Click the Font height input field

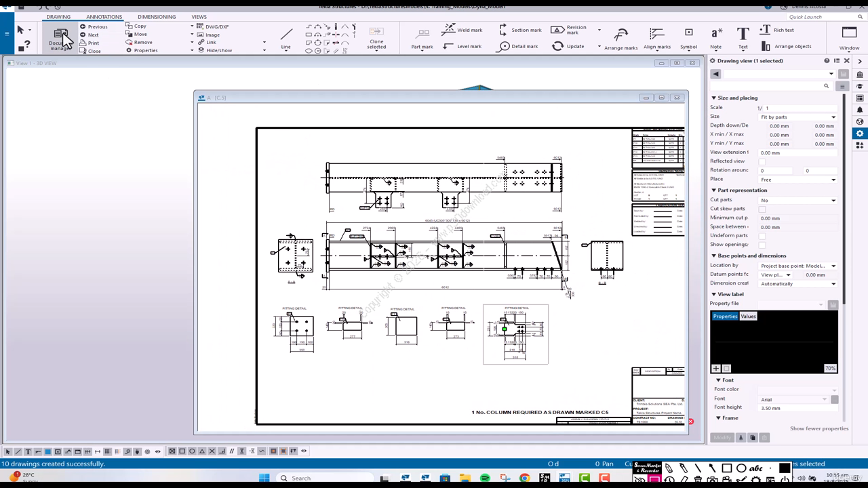(x=791, y=408)
